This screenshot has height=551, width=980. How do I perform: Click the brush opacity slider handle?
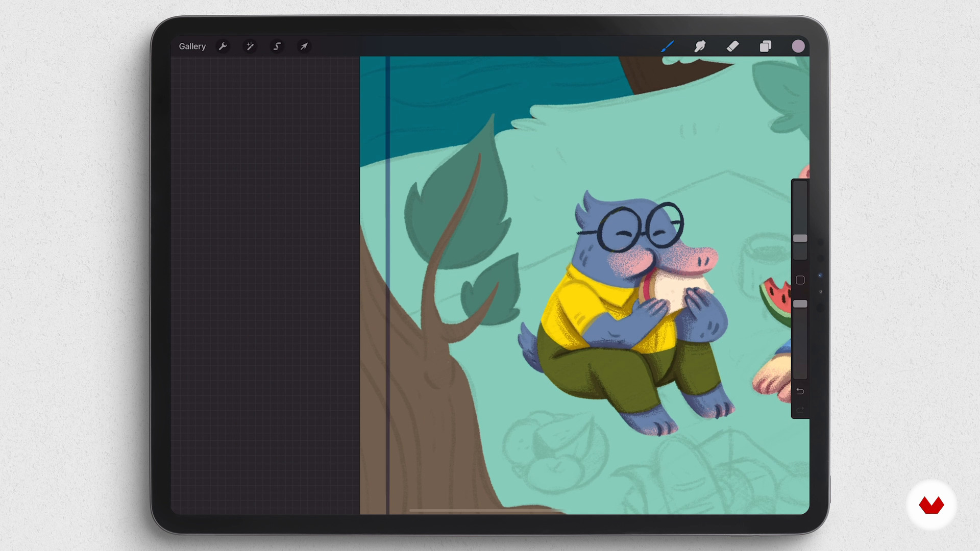coord(800,304)
